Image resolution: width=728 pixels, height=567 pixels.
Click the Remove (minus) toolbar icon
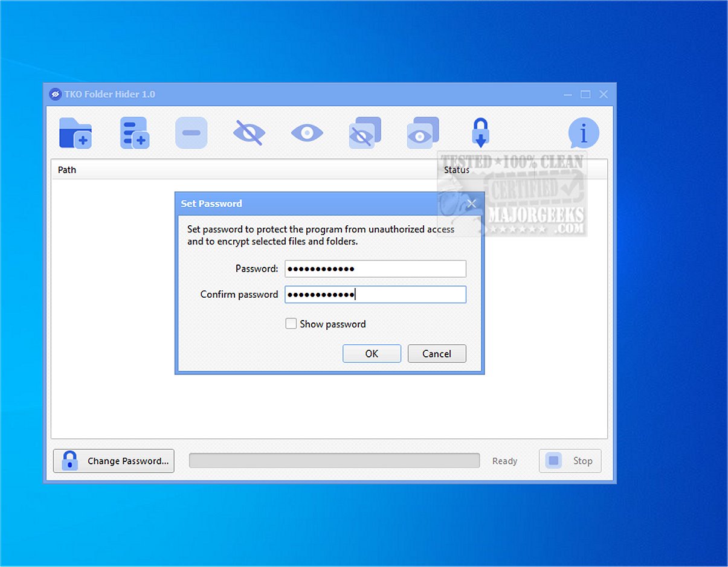pos(191,133)
